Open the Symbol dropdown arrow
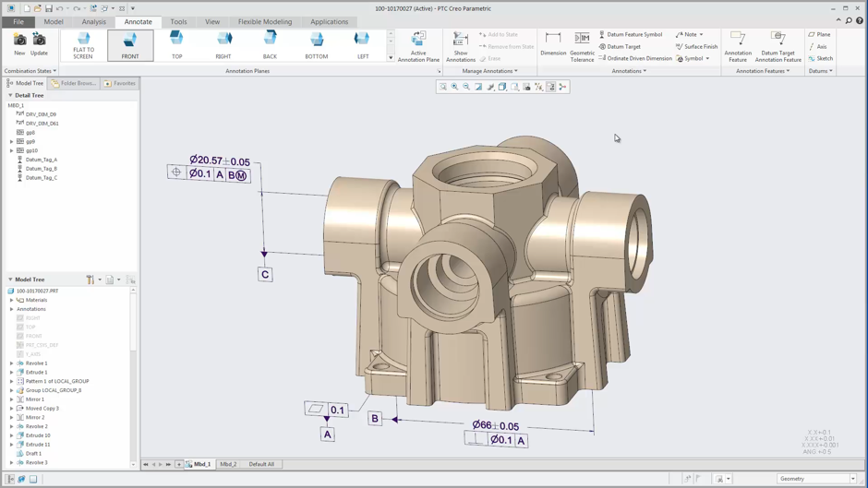Image resolution: width=868 pixels, height=488 pixels. coord(708,58)
